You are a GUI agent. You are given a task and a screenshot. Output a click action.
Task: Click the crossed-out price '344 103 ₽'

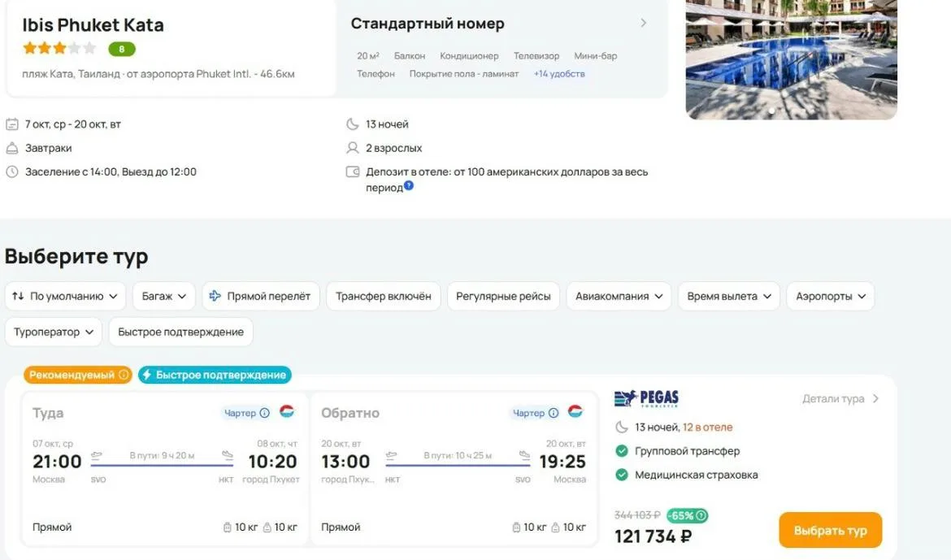636,515
